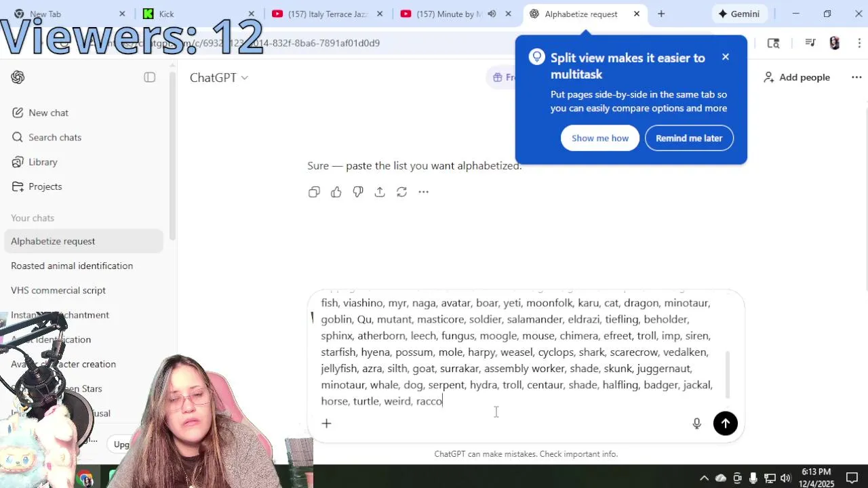Click Show me how button

tap(600, 138)
